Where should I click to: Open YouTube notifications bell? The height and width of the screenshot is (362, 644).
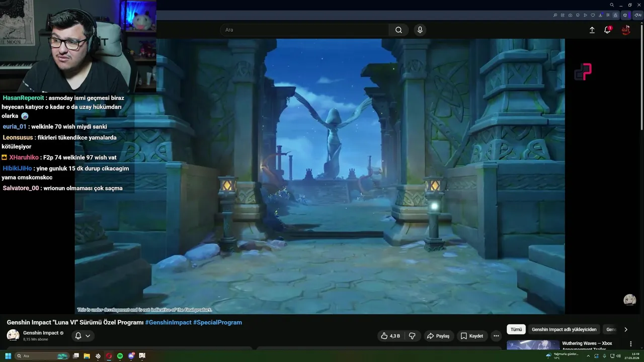(x=607, y=30)
